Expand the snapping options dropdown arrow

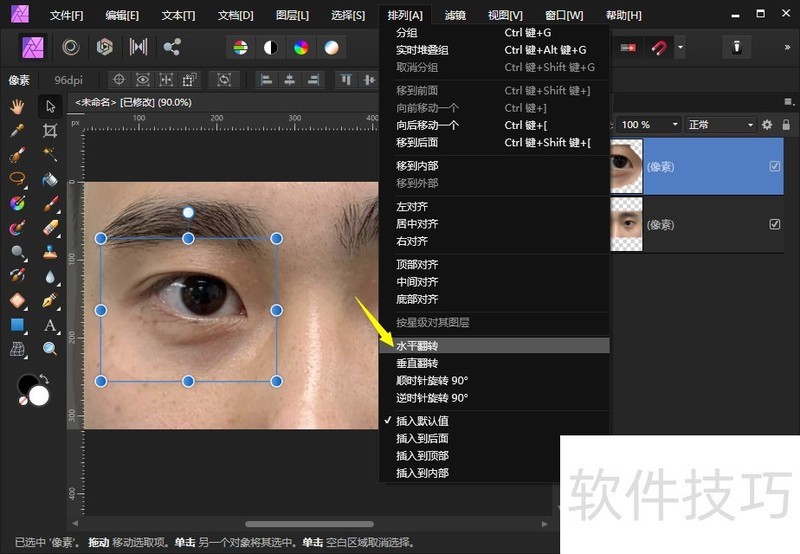680,48
